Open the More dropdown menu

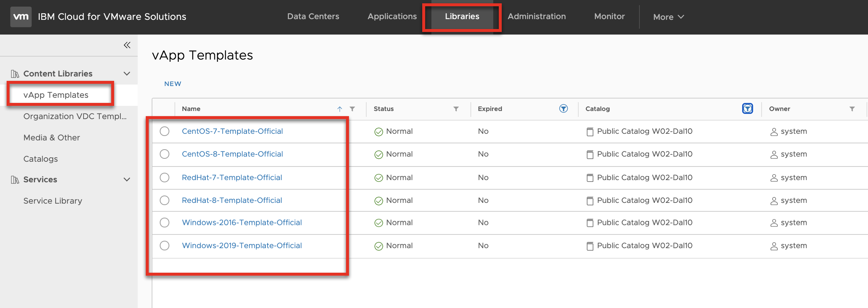click(x=668, y=17)
